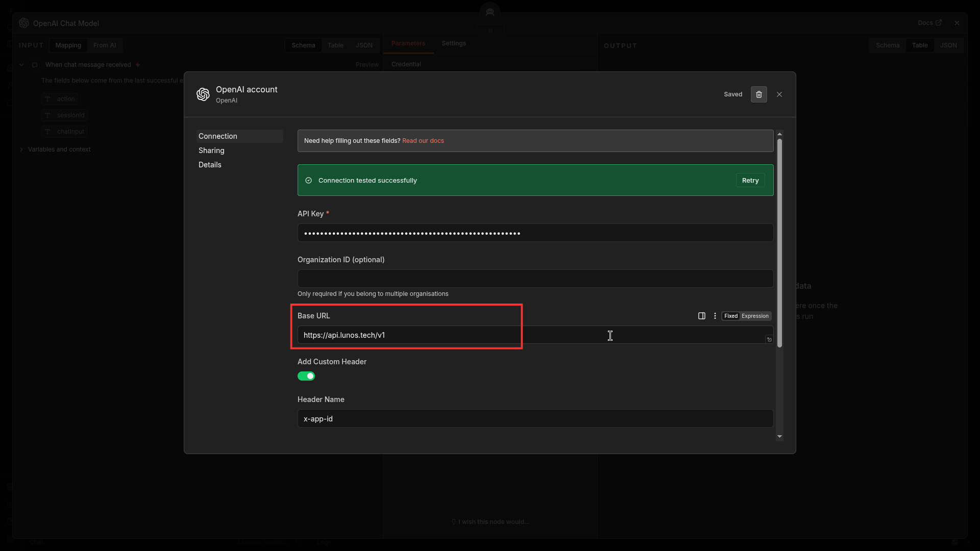This screenshot has width=980, height=551.
Task: Switch background Output panel to Schema view
Action: pos(888,45)
